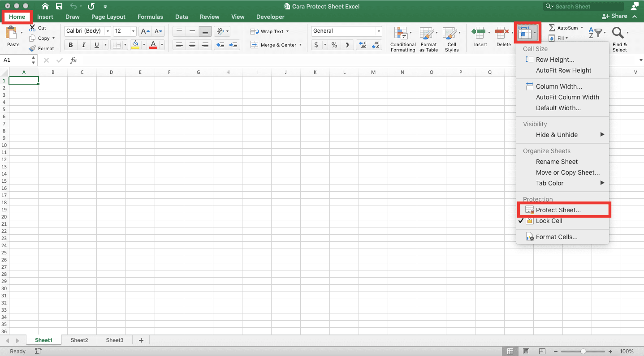This screenshot has width=644, height=356.
Task: Adjust the zoom slider in status bar
Action: (583, 352)
